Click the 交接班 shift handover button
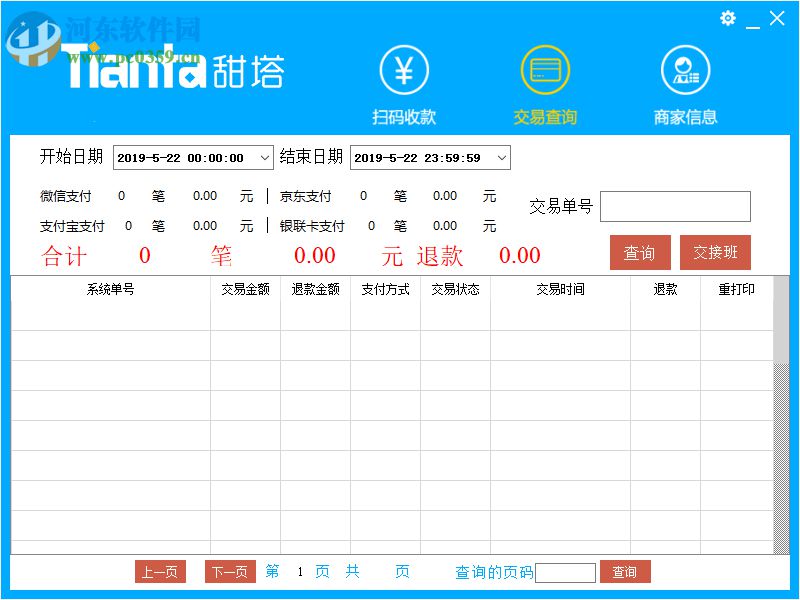Image resolution: width=800 pixels, height=600 pixels. (716, 253)
